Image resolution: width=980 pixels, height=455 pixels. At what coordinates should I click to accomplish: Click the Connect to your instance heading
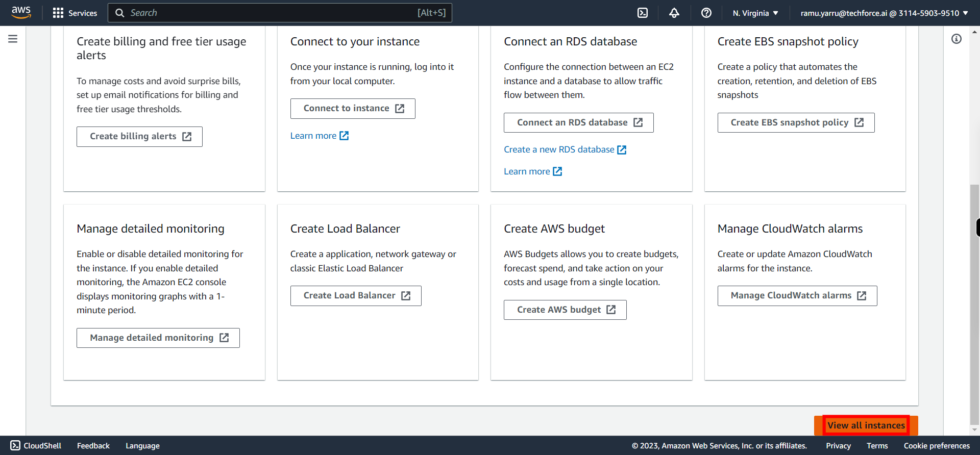(355, 42)
